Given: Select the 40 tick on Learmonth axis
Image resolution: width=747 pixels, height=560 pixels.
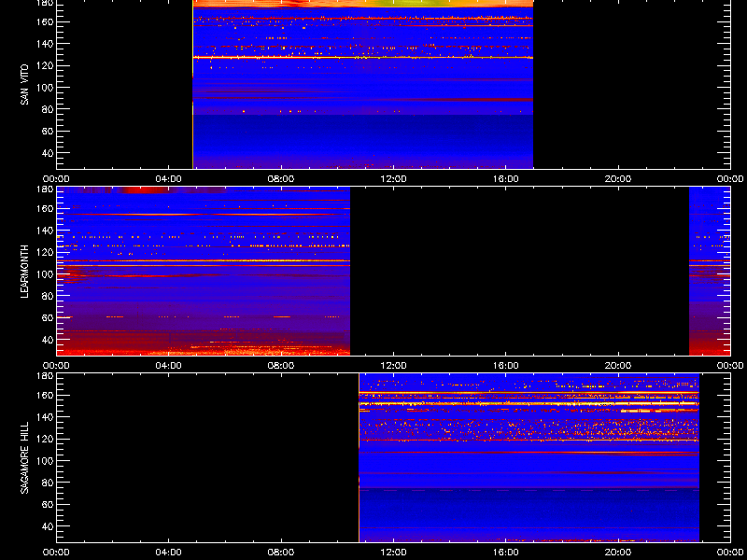Looking at the screenshot, I should 49,340.
